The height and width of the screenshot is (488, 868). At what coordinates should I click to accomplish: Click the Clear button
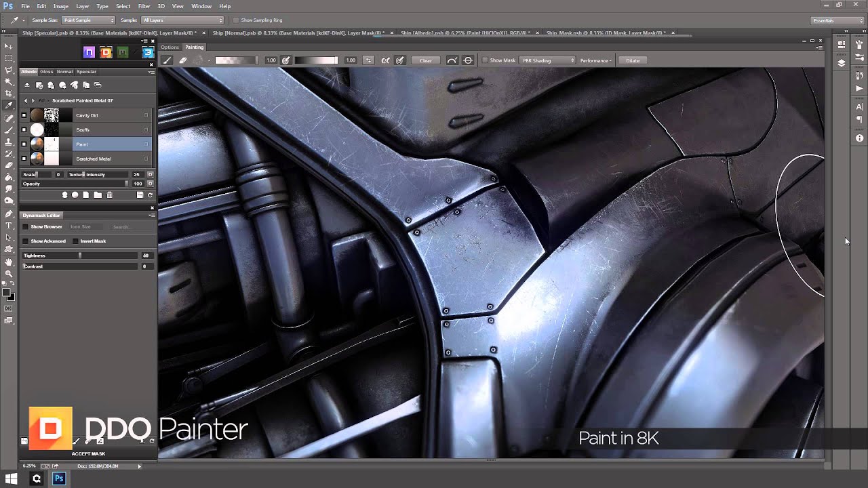pos(426,60)
